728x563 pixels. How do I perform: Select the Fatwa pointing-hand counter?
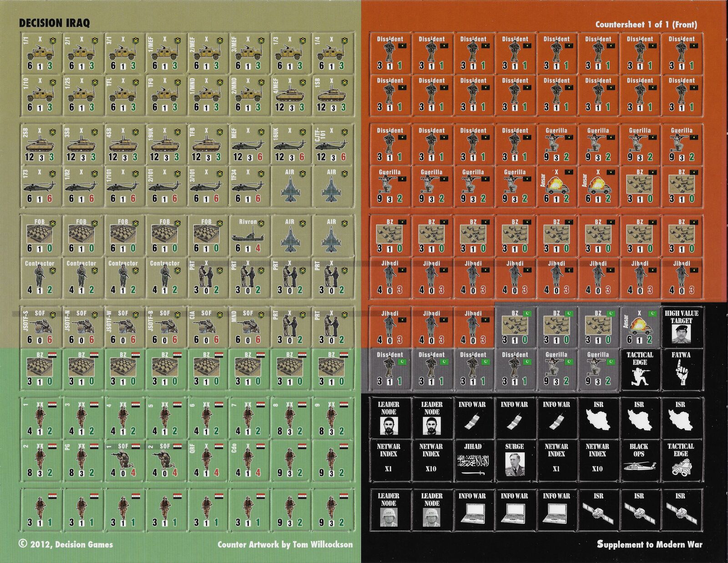681,369
